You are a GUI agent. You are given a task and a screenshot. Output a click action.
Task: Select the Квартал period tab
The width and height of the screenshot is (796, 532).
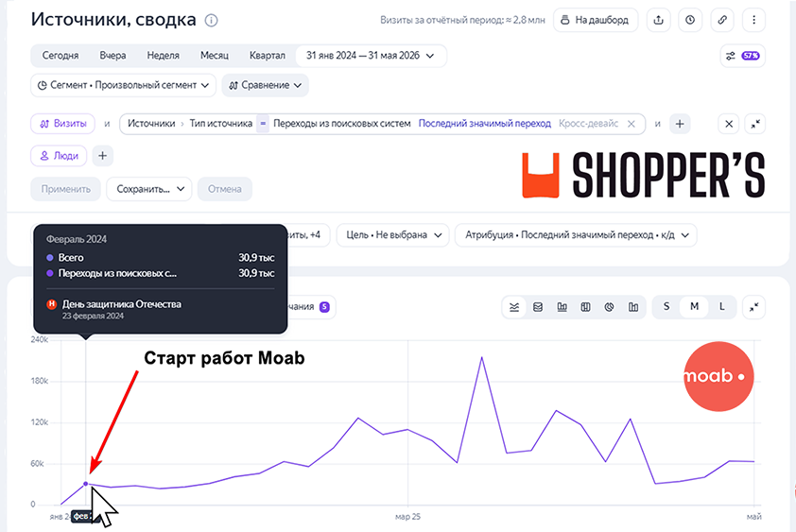[267, 56]
